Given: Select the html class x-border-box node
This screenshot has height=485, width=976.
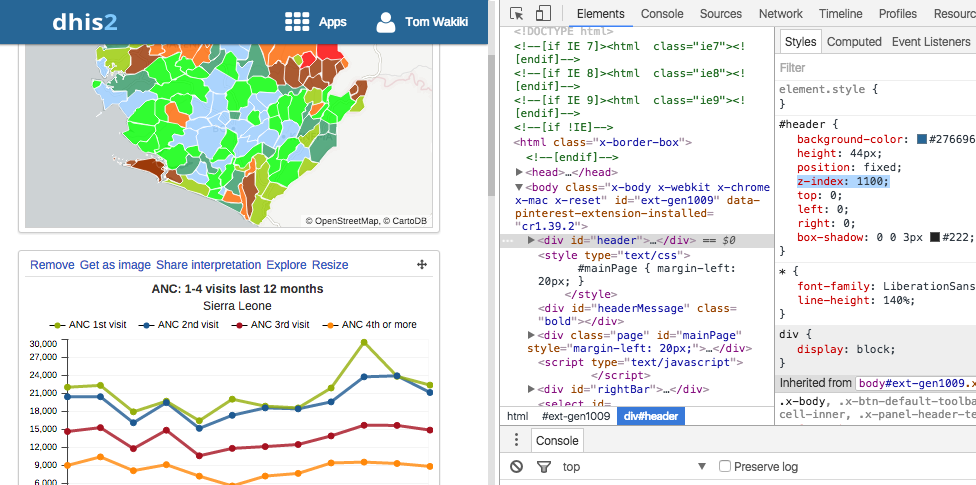Looking at the screenshot, I should click(x=603, y=142).
